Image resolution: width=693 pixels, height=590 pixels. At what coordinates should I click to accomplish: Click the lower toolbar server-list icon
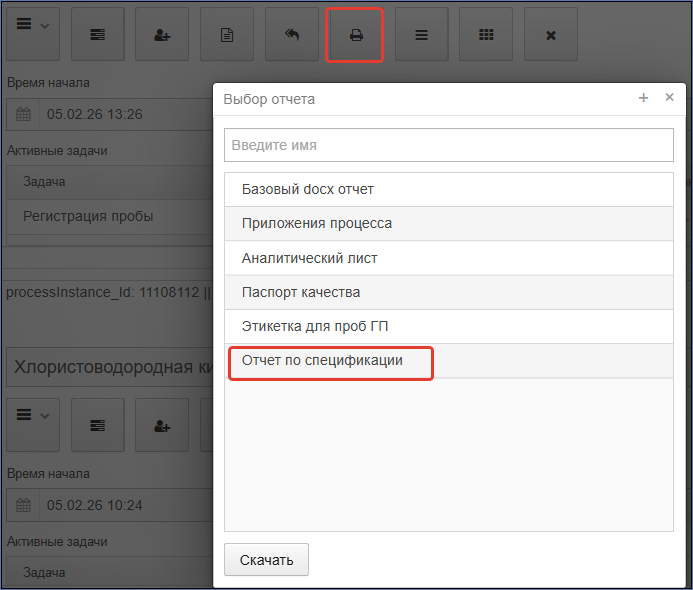click(98, 425)
